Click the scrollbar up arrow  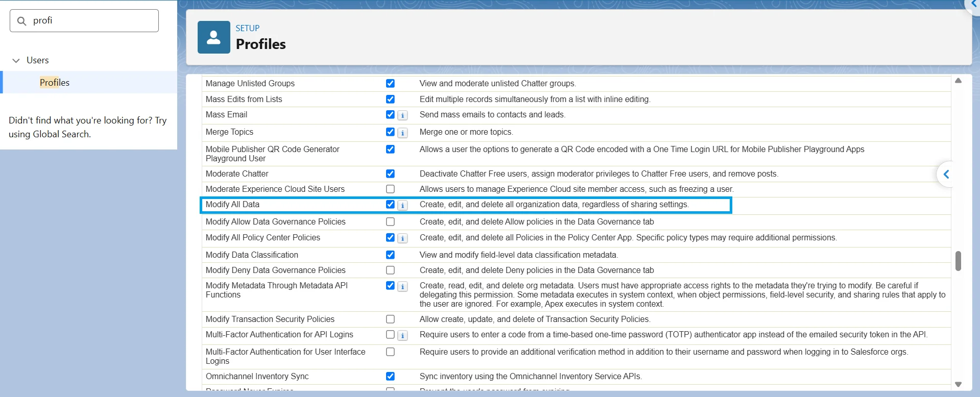pos(958,81)
